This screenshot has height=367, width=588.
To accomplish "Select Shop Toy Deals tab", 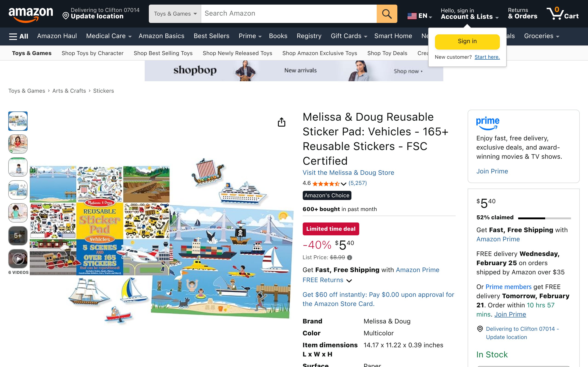I will point(387,53).
